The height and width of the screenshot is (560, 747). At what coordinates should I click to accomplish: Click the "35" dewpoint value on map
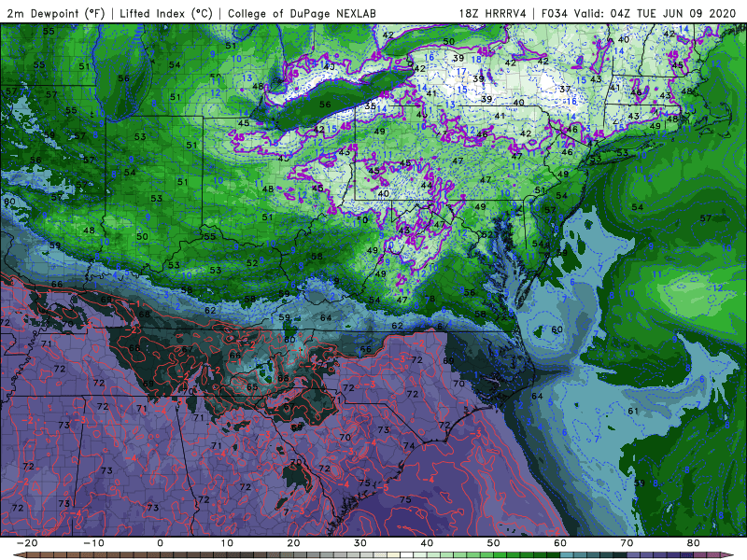370,106
